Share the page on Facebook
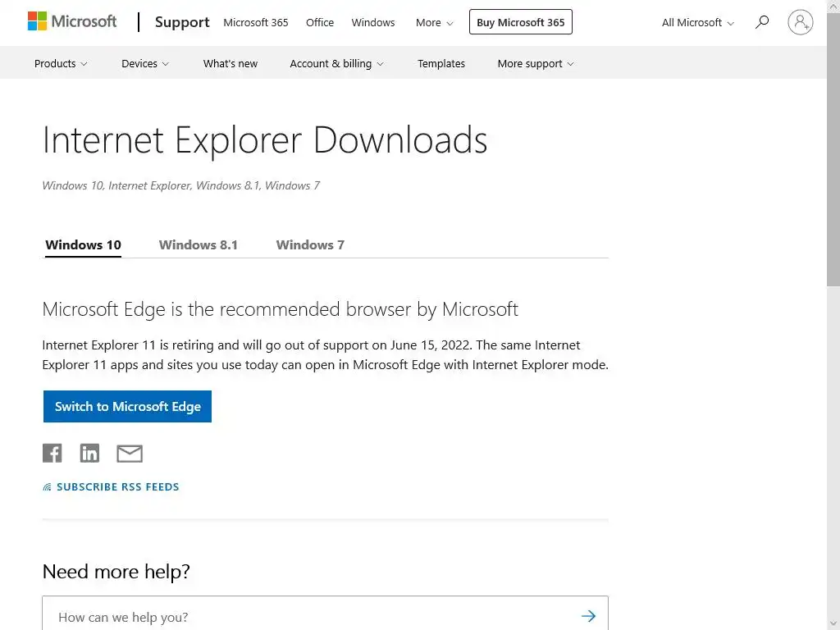The width and height of the screenshot is (840, 630). [x=52, y=453]
